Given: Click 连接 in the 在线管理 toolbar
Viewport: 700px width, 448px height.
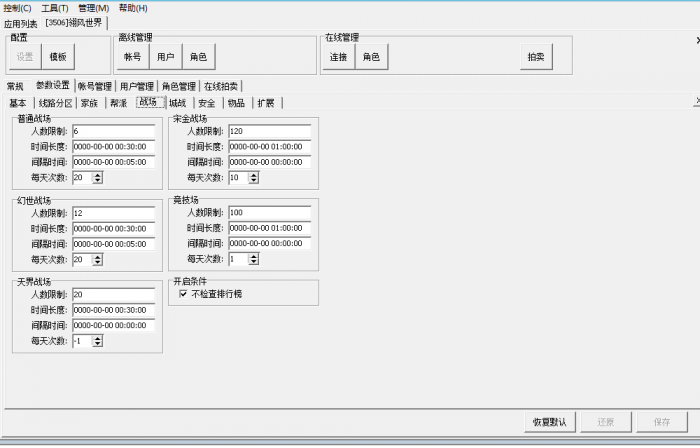Looking at the screenshot, I should click(338, 57).
